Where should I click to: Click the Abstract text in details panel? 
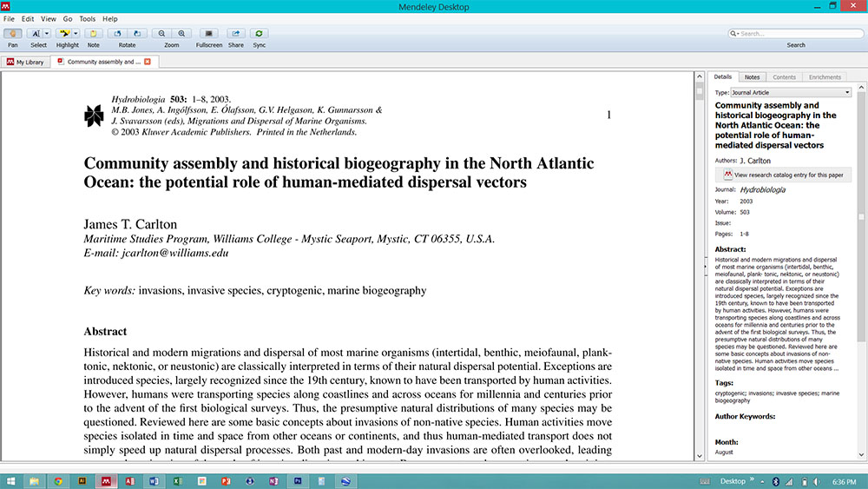[777, 314]
